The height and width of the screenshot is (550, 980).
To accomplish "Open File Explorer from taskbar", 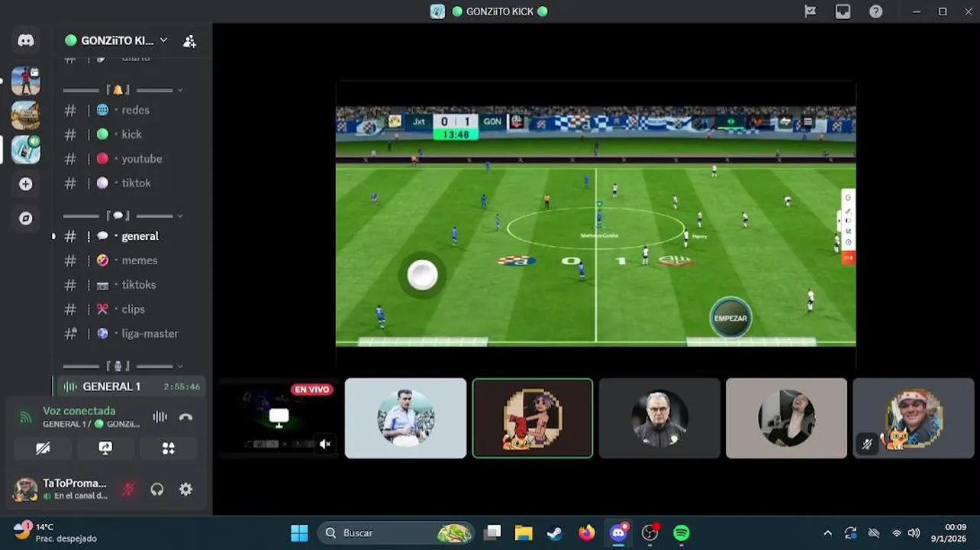I will (524, 532).
